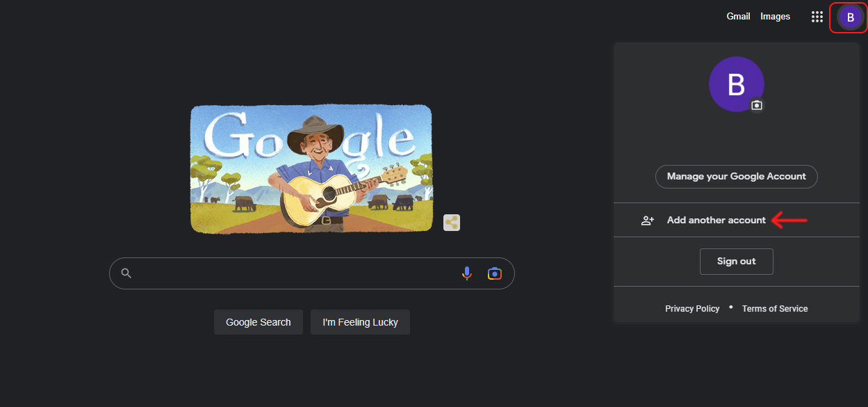
Task: Click the camera icon on profile picture
Action: pyautogui.click(x=757, y=105)
